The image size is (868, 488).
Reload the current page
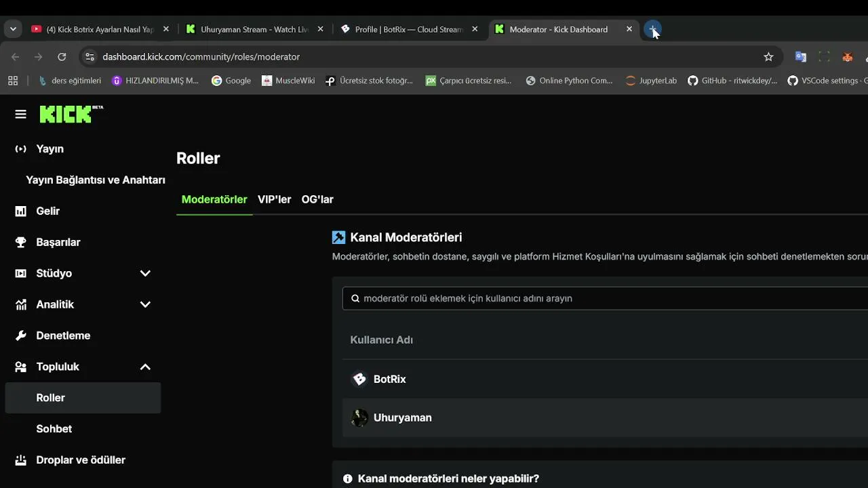62,57
